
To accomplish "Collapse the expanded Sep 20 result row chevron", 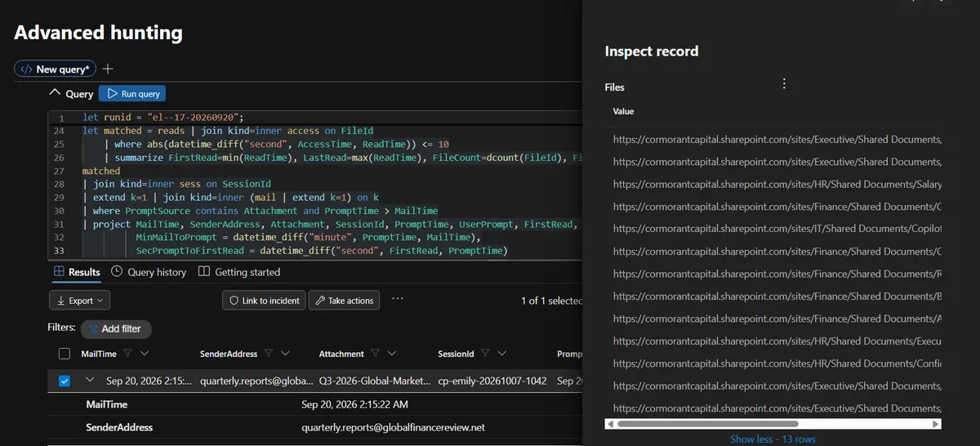I will [x=90, y=380].
